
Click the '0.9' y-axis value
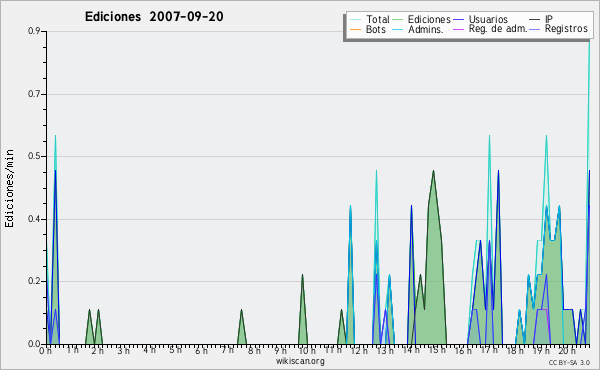pyautogui.click(x=34, y=31)
